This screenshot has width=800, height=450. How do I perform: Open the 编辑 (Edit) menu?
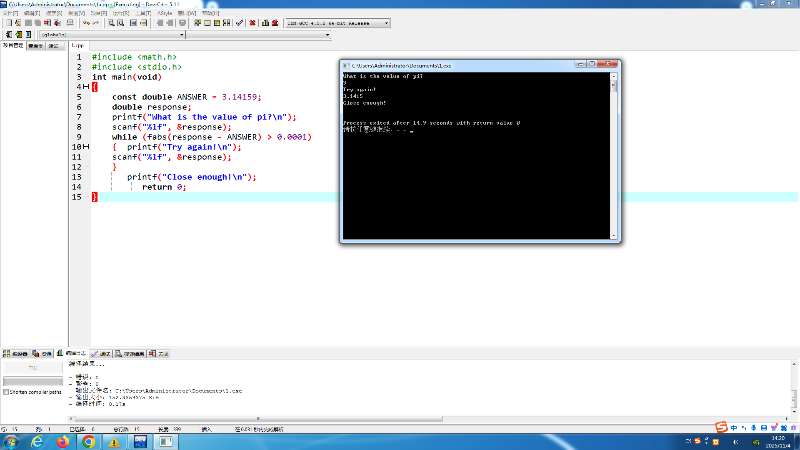click(32, 13)
